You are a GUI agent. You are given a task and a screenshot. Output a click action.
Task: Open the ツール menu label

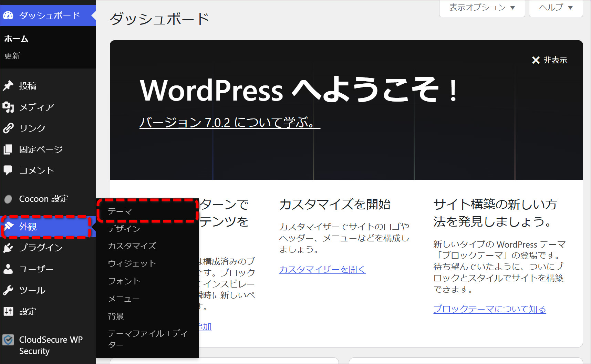(32, 290)
